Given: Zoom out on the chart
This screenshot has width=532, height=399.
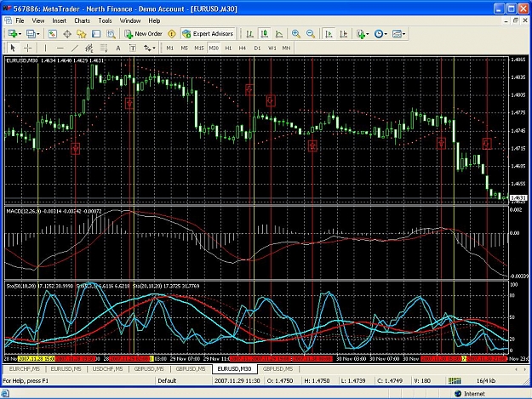Looking at the screenshot, I should pyautogui.click(x=311, y=34).
